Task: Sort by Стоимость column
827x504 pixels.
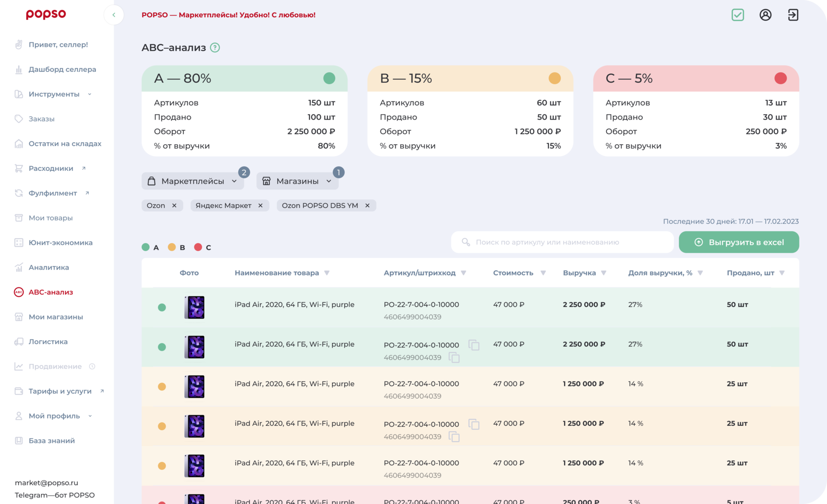Action: [x=543, y=273]
